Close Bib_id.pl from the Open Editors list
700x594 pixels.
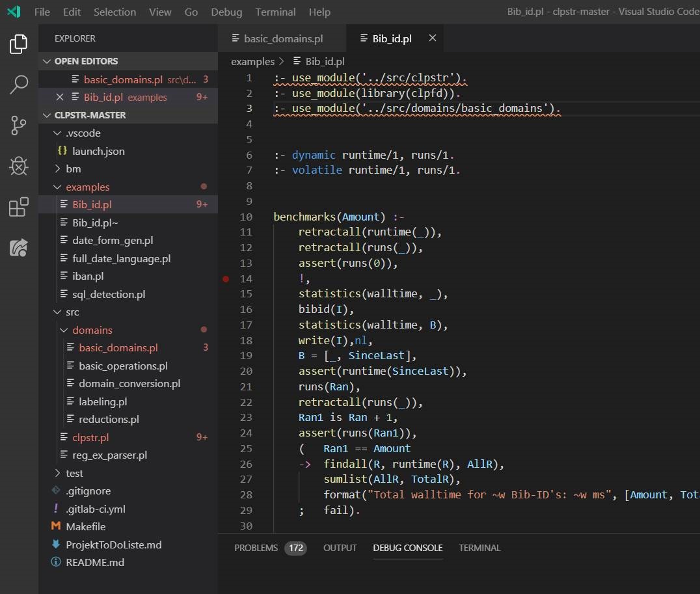(x=60, y=97)
